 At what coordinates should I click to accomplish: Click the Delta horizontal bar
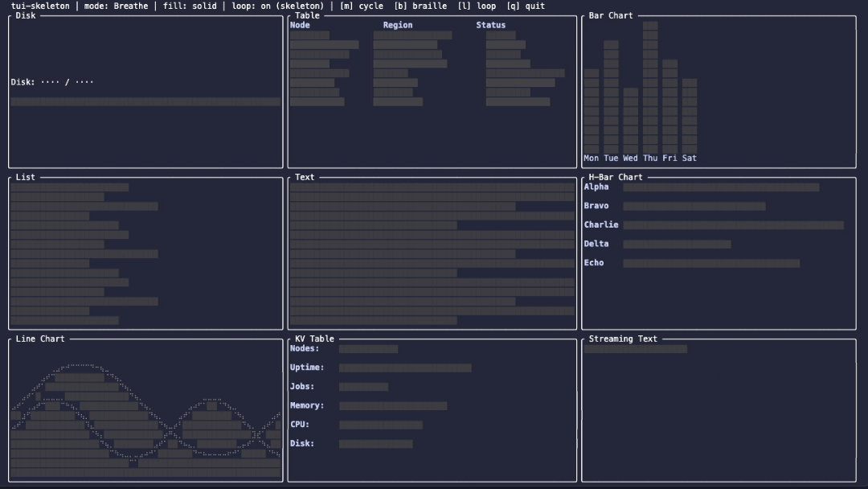677,244
